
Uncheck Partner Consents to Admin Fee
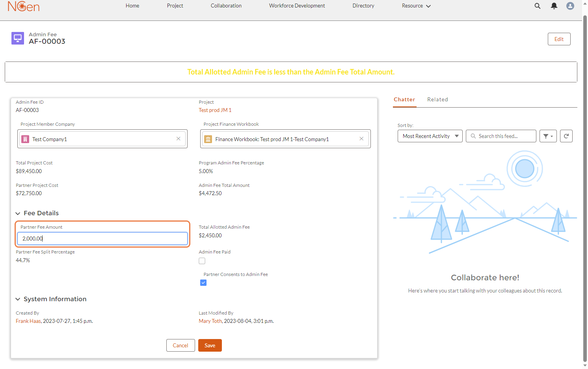tap(203, 283)
